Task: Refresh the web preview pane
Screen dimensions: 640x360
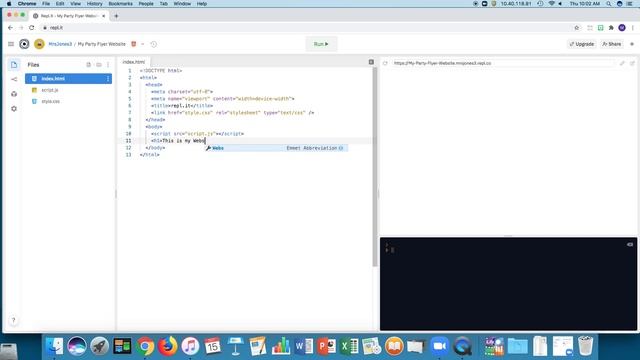Action: (385, 63)
